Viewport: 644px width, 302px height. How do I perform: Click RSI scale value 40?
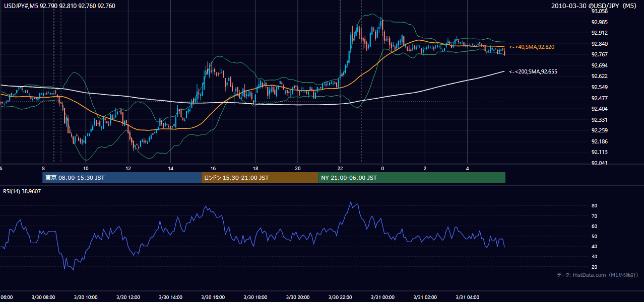click(x=594, y=246)
